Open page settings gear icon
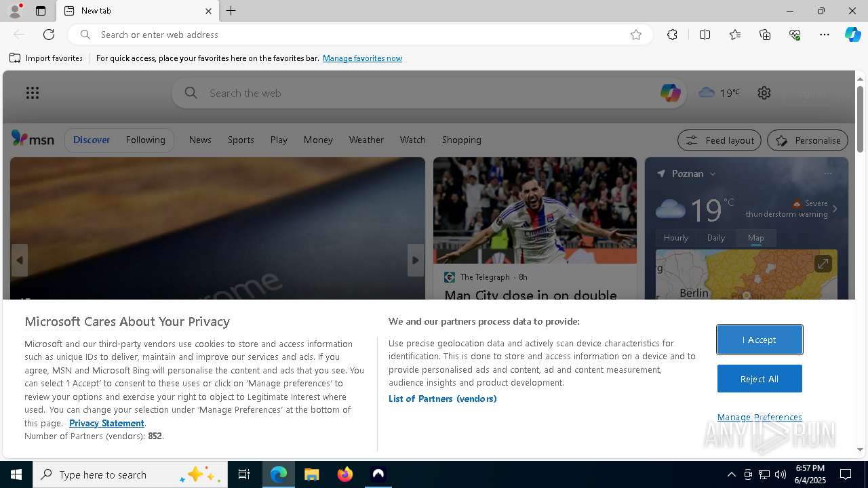The image size is (868, 488). (764, 93)
